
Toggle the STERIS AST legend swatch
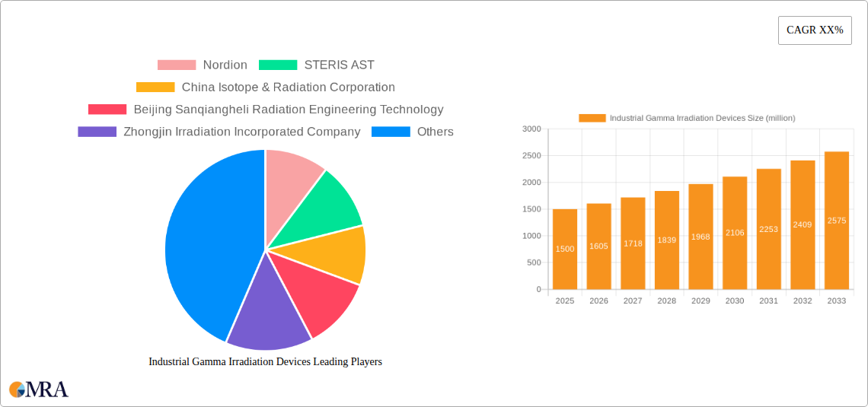[278, 65]
